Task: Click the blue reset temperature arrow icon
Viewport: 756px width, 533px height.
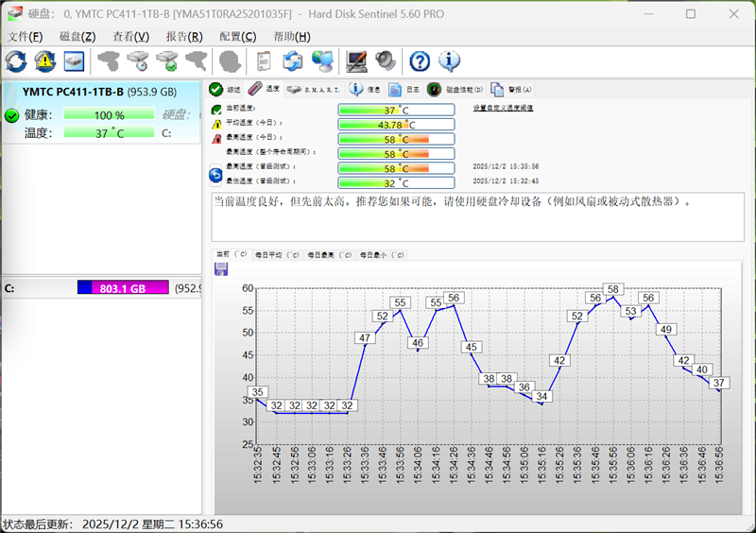Action: 215,175
